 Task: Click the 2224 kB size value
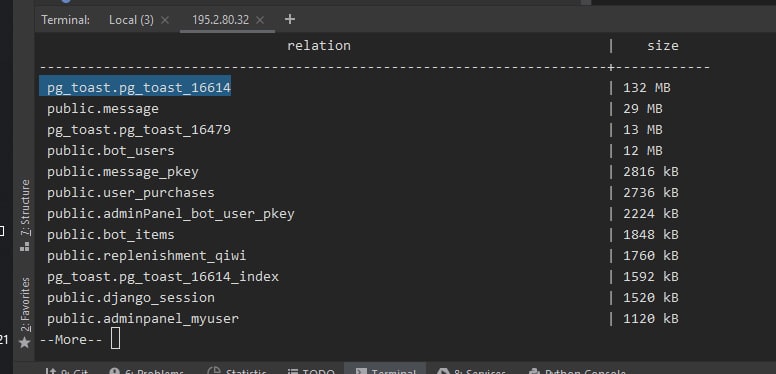tap(651, 214)
